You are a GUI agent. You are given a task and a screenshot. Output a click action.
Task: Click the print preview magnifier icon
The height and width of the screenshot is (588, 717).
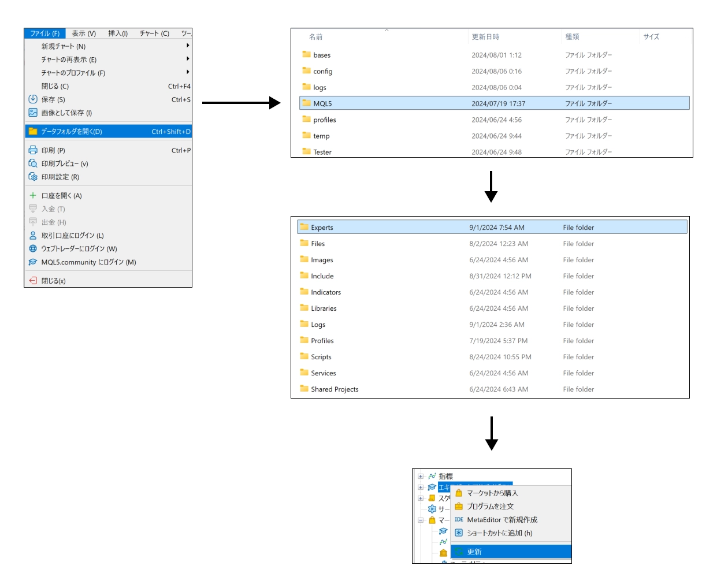pyautogui.click(x=33, y=163)
